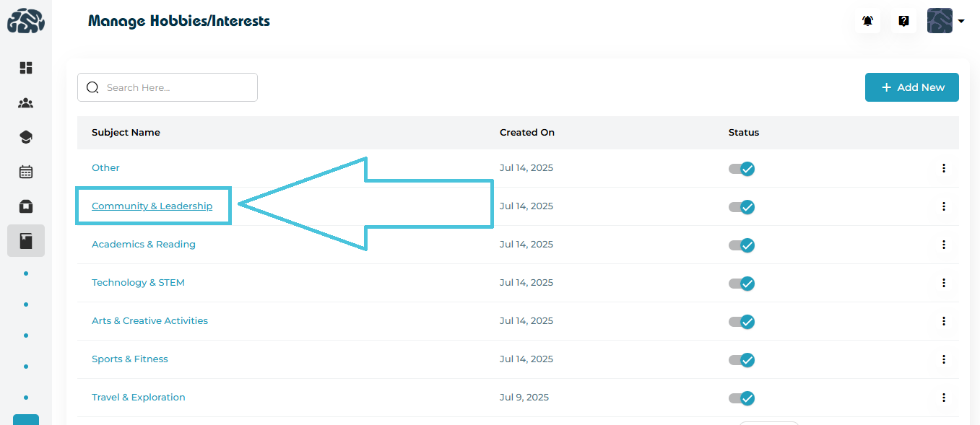Screen dimensions: 980x425
Task: Open the calendar icon in sidebar
Action: 26,172
